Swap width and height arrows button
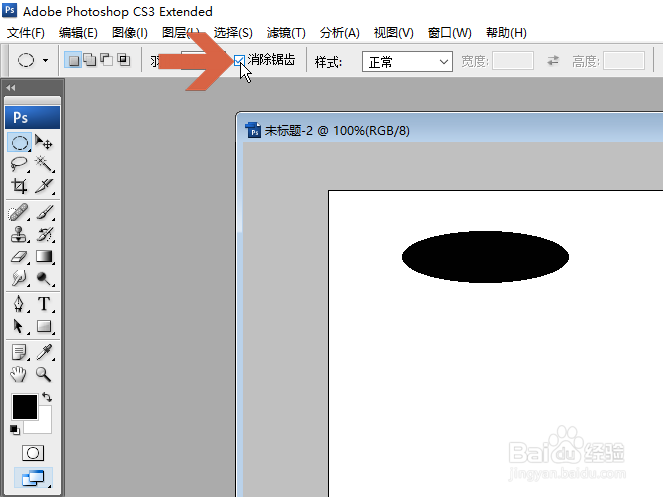 553,61
